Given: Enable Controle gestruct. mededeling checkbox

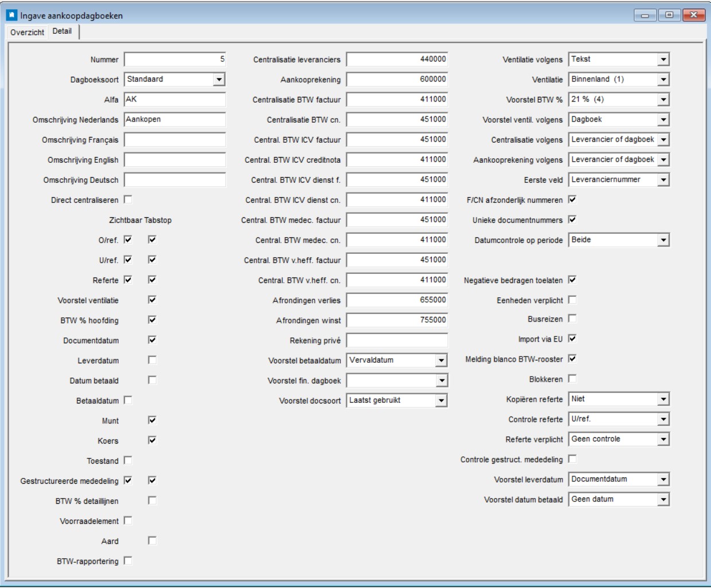Looking at the screenshot, I should point(572,459).
